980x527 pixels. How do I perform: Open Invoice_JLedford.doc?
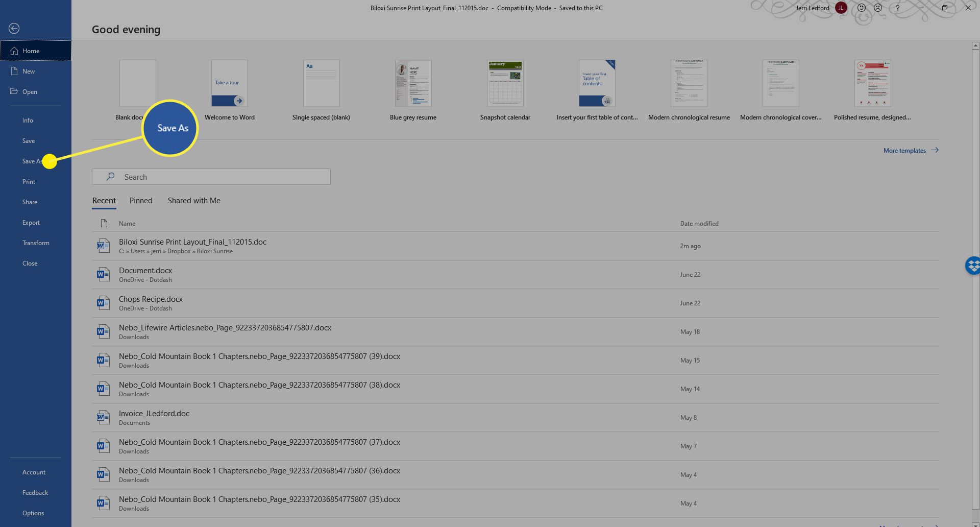click(x=516, y=418)
